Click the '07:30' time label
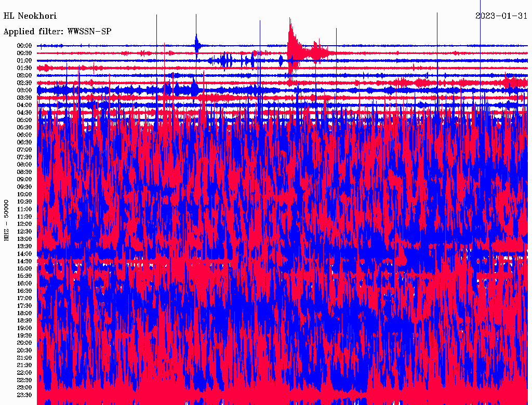 click(x=24, y=157)
